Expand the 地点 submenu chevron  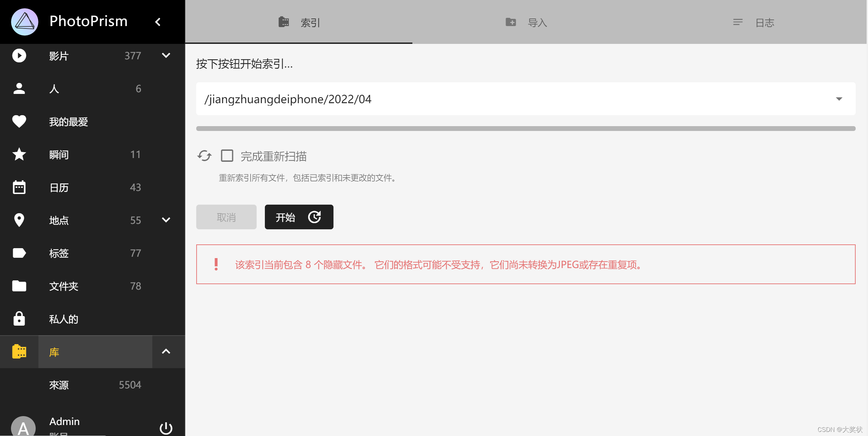[x=166, y=220]
